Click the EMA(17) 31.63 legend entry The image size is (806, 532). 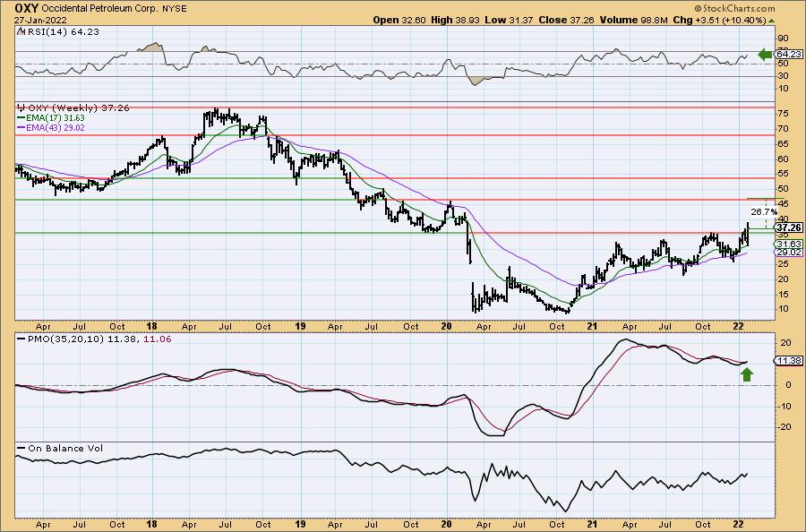(x=55, y=117)
